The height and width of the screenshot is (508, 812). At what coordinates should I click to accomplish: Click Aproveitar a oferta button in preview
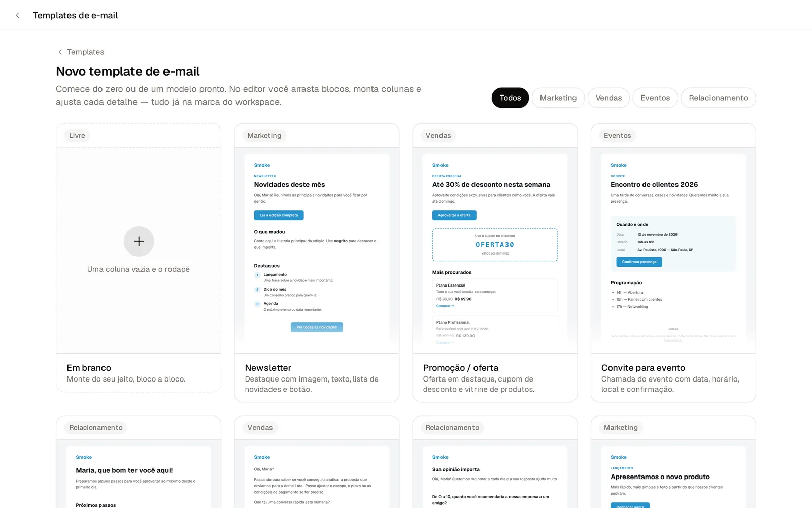click(x=454, y=215)
